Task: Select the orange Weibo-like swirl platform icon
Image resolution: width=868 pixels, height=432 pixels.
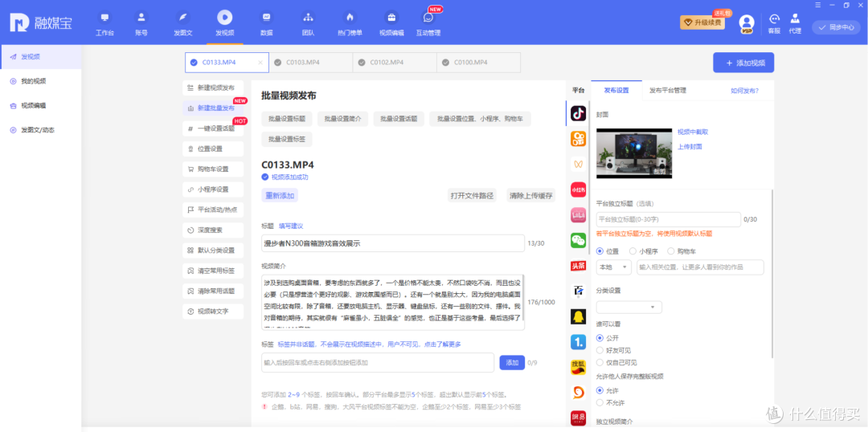Action: click(578, 393)
